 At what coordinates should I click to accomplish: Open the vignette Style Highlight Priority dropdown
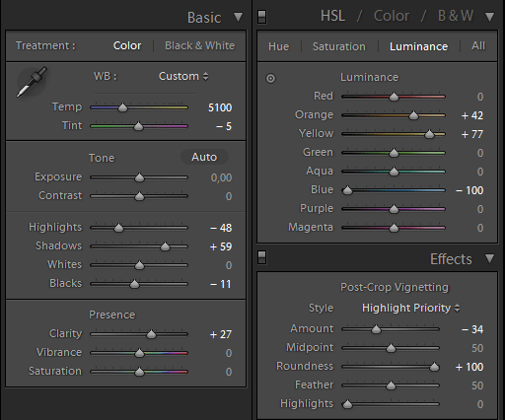(410, 308)
